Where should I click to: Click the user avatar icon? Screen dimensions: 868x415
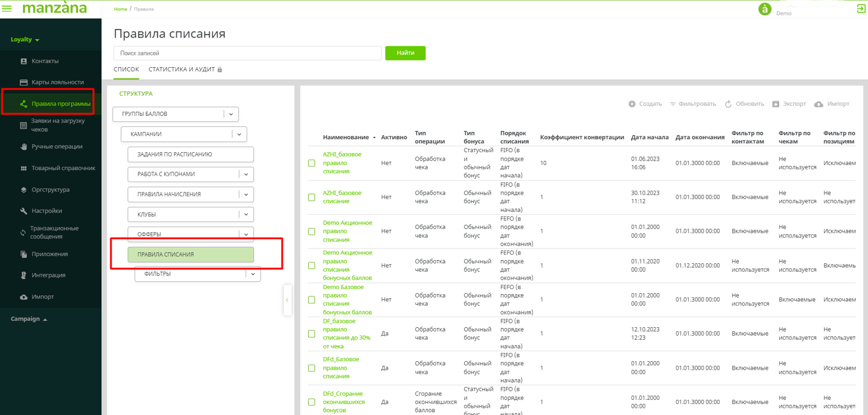pos(765,10)
